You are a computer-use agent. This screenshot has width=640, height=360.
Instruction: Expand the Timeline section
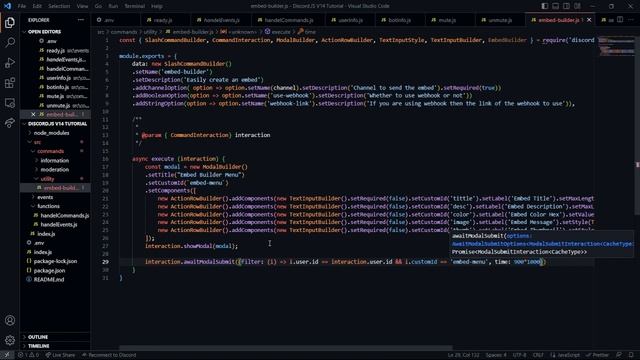coord(38,346)
